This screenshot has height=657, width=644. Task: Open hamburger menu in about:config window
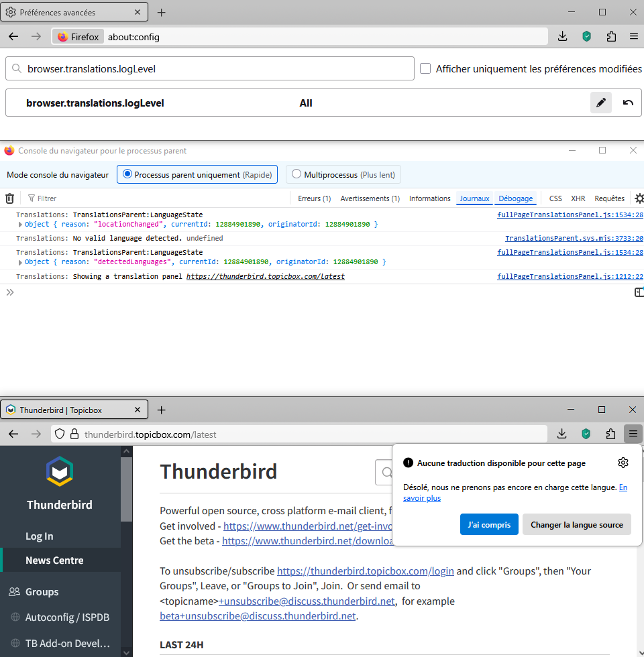pos(633,36)
